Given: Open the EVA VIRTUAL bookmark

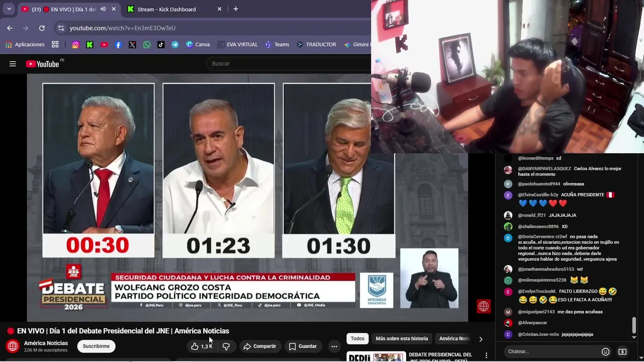Looking at the screenshot, I should [237, 45].
